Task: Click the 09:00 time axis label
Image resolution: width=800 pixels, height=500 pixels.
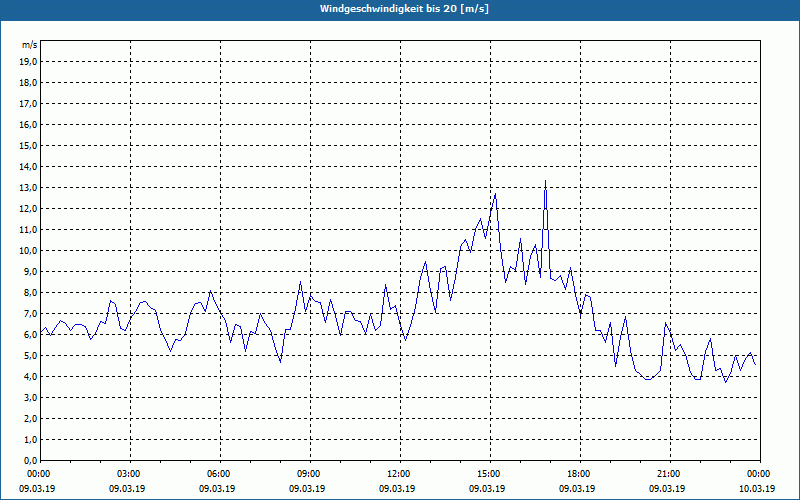Action: coord(311,474)
